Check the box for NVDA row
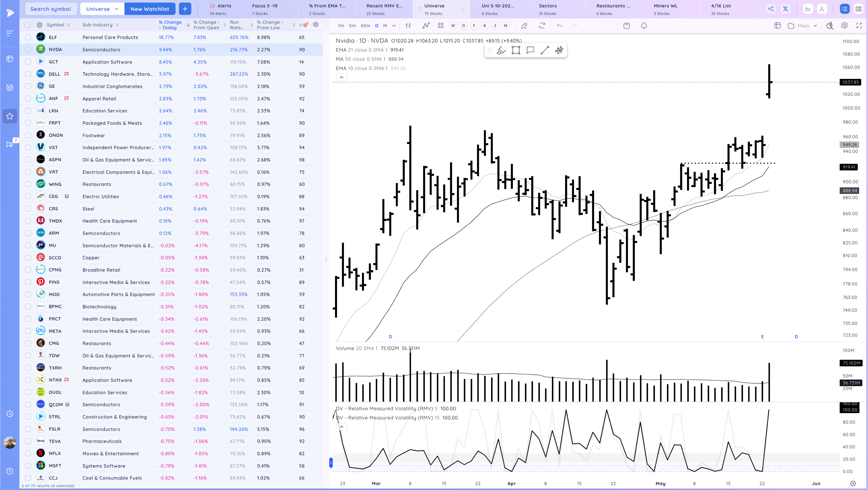 (x=28, y=49)
